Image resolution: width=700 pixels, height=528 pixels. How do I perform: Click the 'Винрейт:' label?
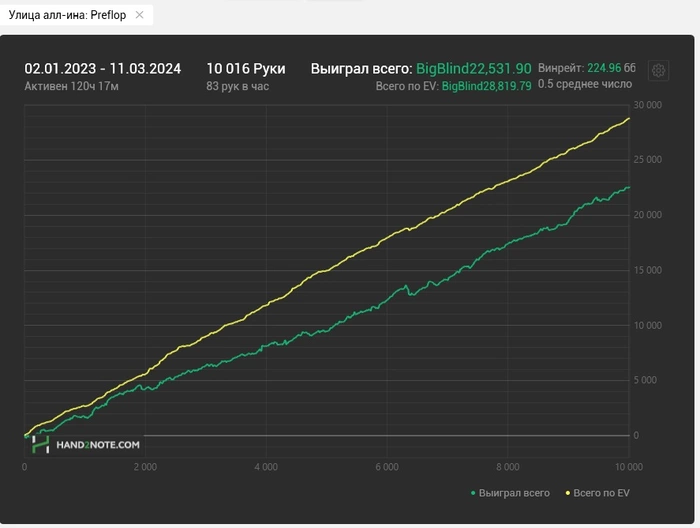pyautogui.click(x=561, y=68)
